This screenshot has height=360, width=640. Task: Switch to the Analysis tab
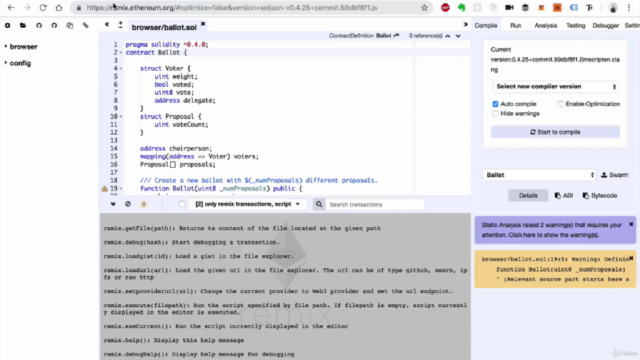point(546,25)
